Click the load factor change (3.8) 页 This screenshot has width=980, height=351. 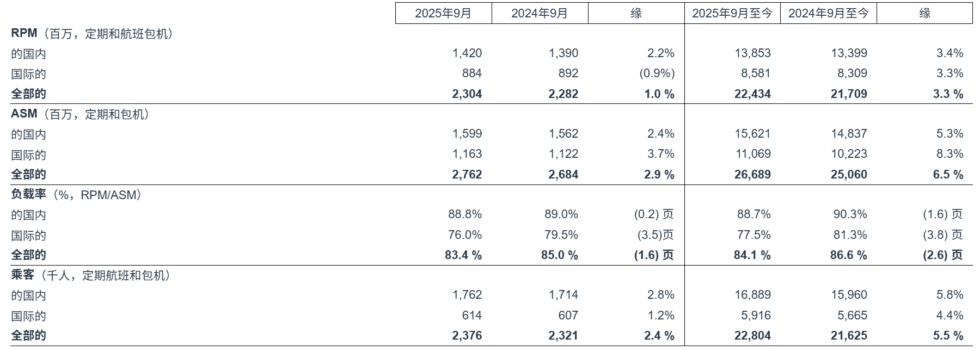pos(942,235)
